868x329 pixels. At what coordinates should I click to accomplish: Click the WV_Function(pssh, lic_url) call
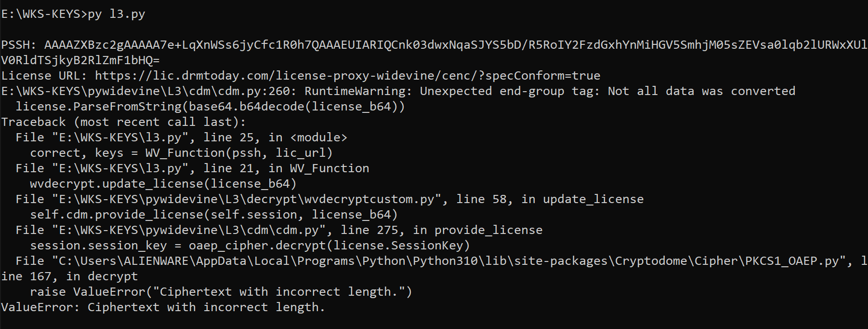[x=239, y=153]
